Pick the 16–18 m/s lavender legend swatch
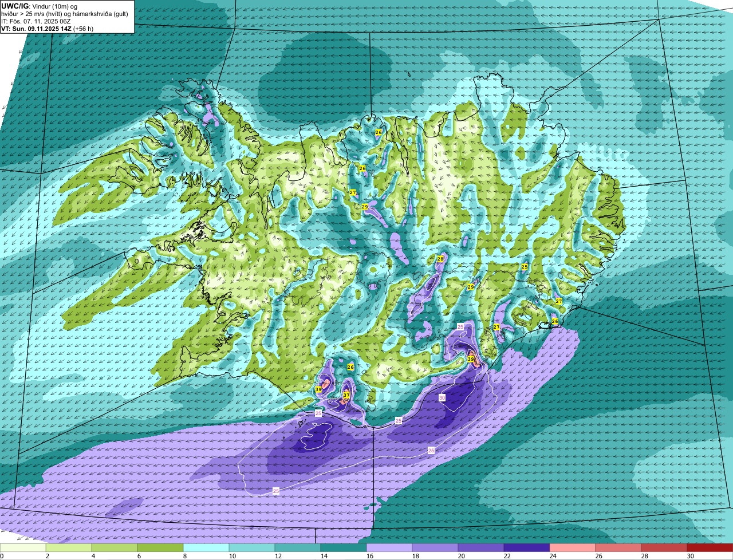The height and width of the screenshot is (560, 733). [389, 548]
